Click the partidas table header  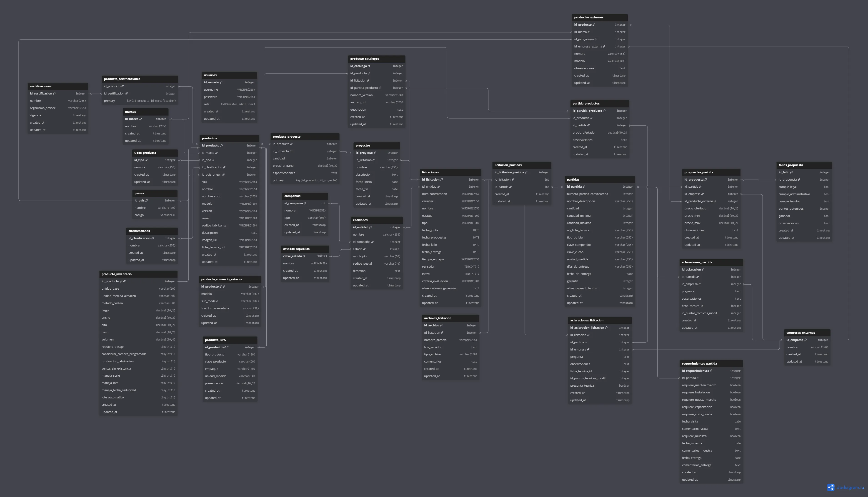pyautogui.click(x=600, y=179)
